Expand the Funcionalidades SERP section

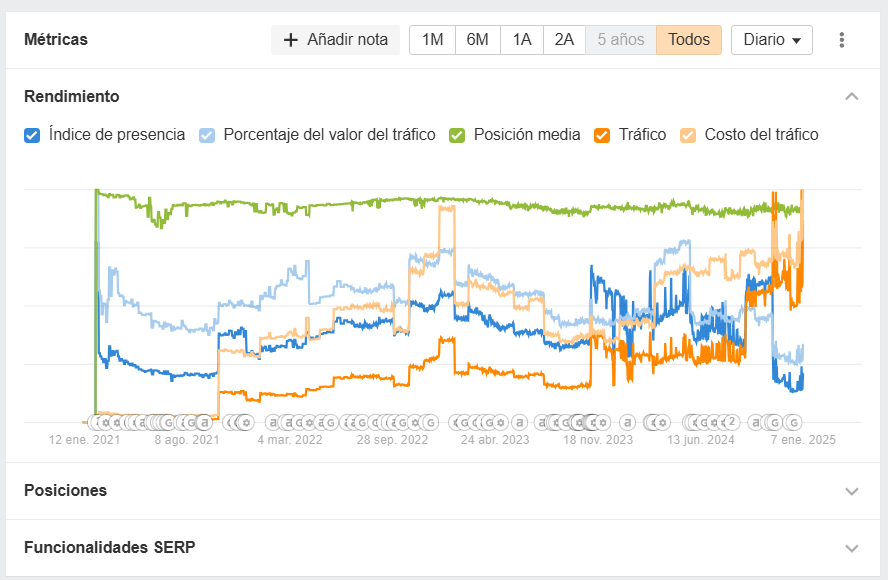[852, 548]
